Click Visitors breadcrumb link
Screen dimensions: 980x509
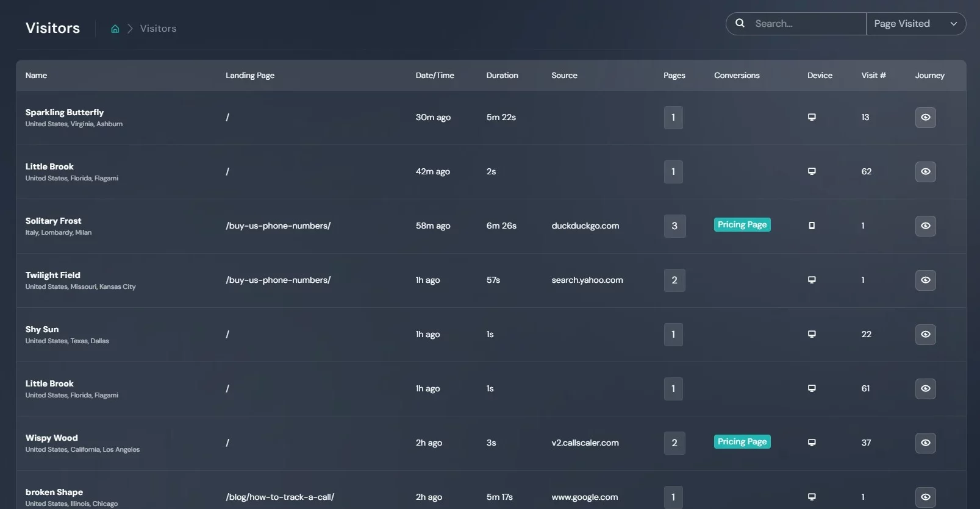tap(158, 29)
